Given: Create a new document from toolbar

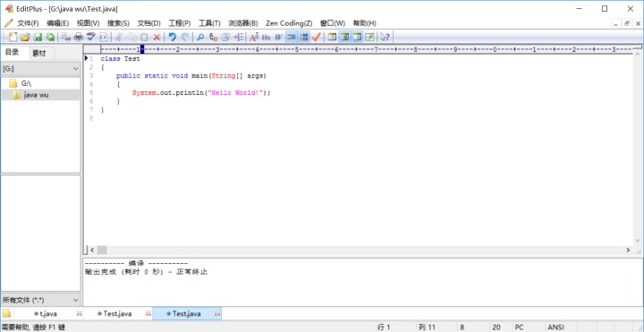Looking at the screenshot, I should pyautogui.click(x=13, y=37).
